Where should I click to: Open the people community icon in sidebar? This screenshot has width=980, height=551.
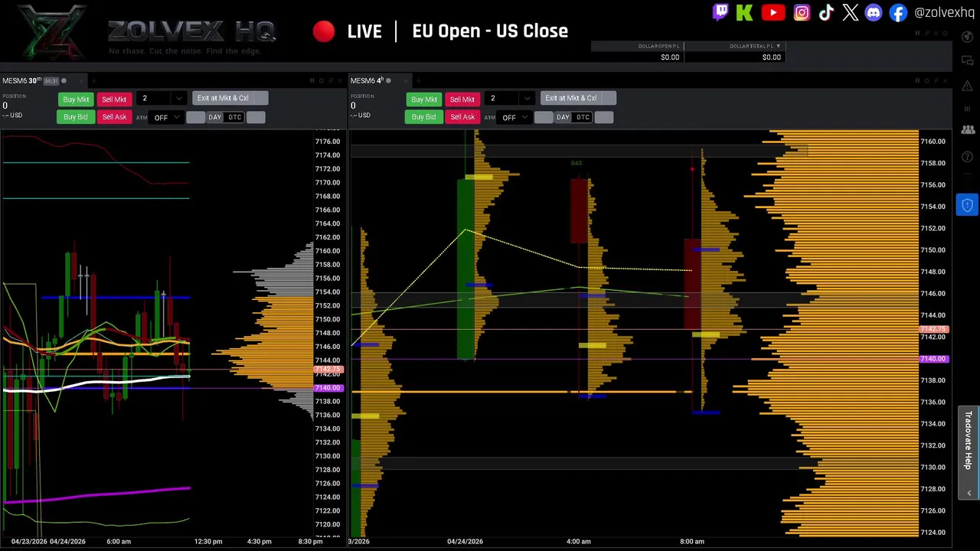coord(968,129)
